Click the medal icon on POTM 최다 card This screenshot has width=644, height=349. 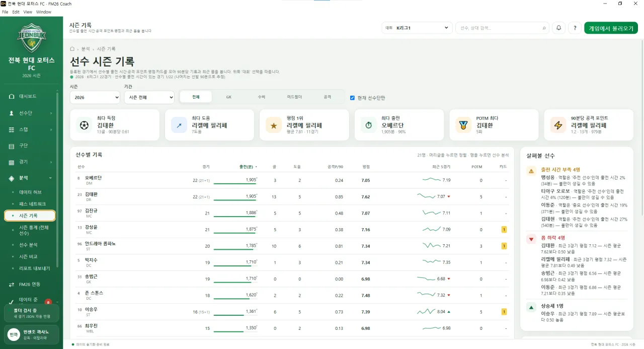(x=463, y=125)
